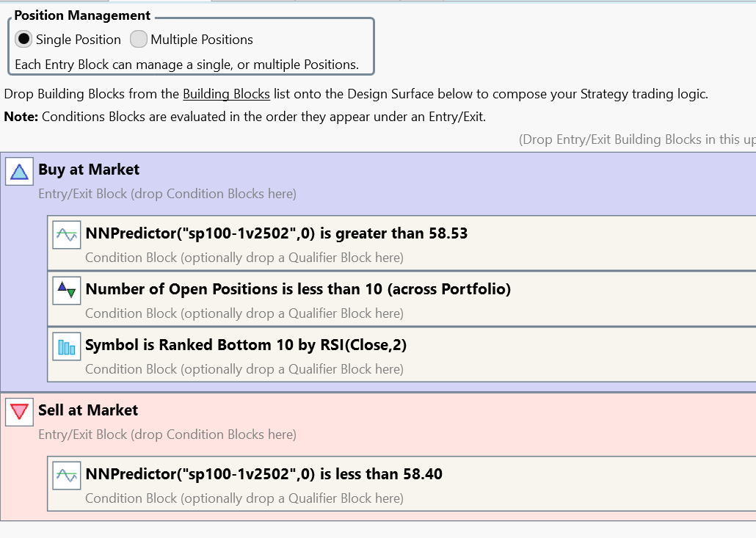
Task: Click the NNPredictor greater than indicator icon
Action: pos(66,235)
